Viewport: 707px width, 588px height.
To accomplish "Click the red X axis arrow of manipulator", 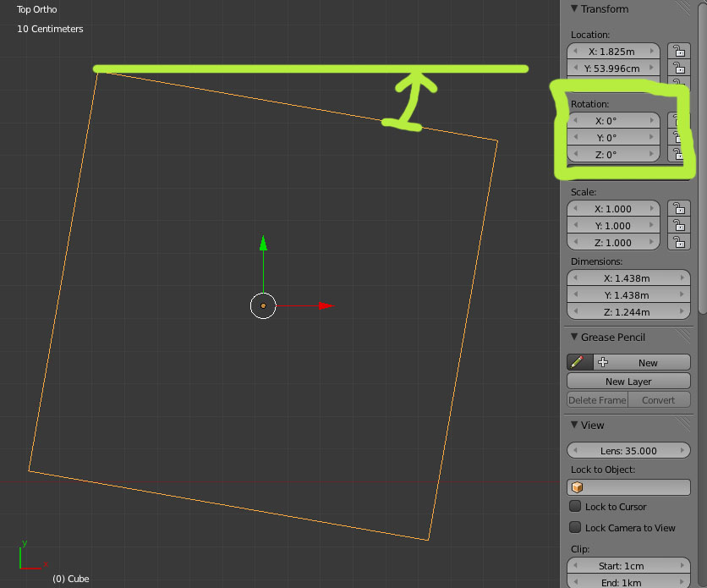I will click(x=326, y=305).
